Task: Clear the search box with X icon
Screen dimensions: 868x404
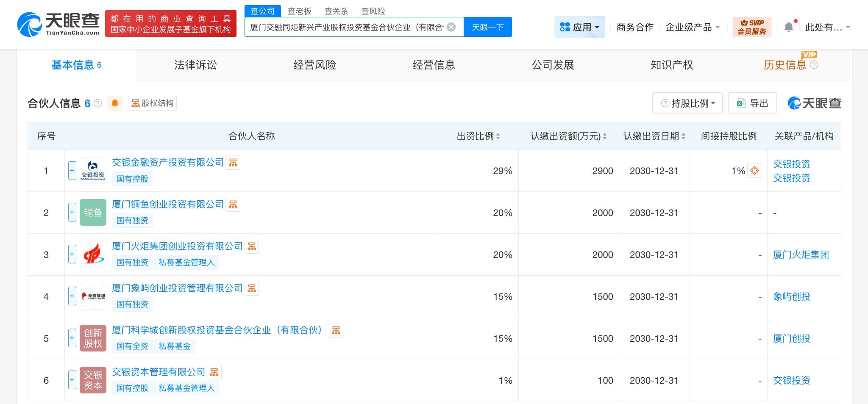Action: pyautogui.click(x=451, y=27)
